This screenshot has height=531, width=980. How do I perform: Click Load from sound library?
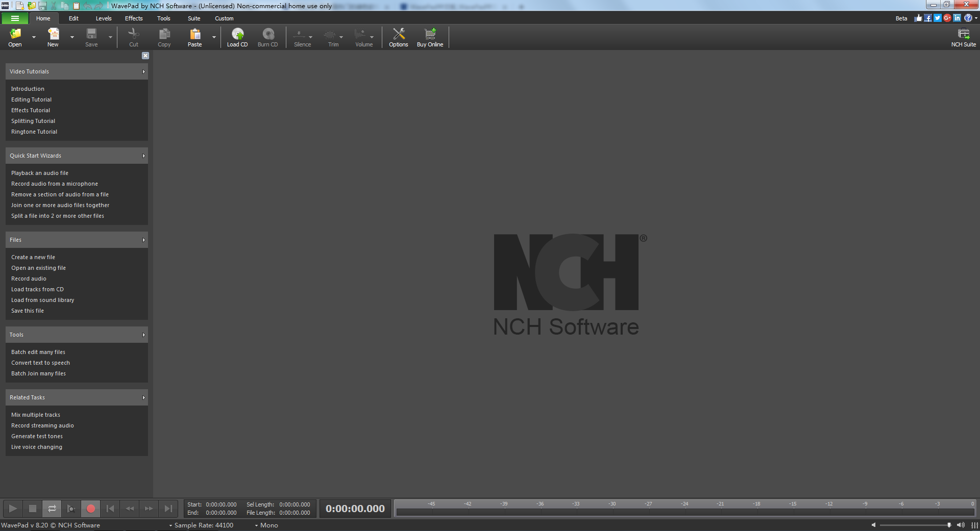[43, 300]
